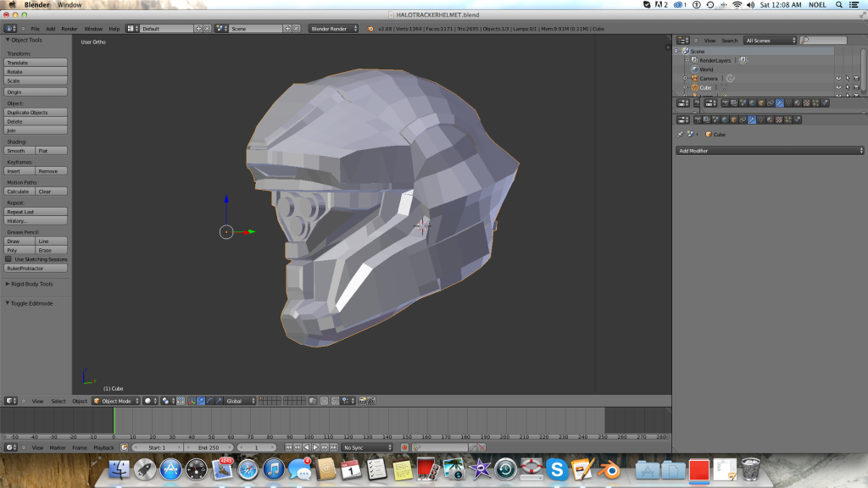Click the End 250 frame field
The width and height of the screenshot is (868, 488).
(209, 447)
